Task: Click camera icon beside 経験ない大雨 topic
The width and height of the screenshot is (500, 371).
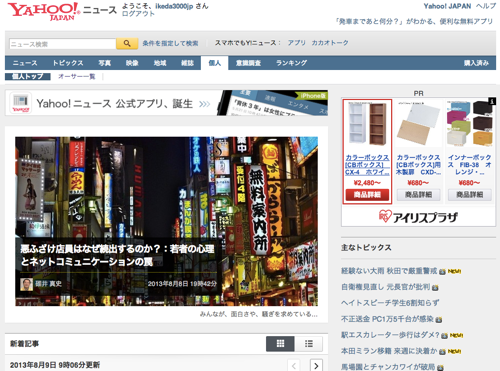Action: pos(442,272)
